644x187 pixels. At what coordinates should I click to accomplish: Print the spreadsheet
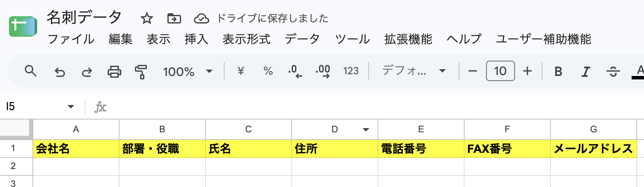[x=114, y=71]
